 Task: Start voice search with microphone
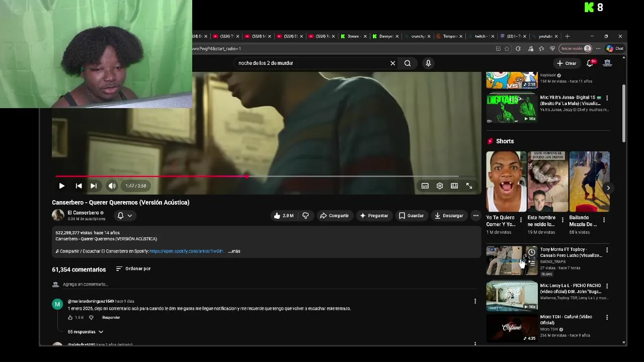click(x=428, y=63)
